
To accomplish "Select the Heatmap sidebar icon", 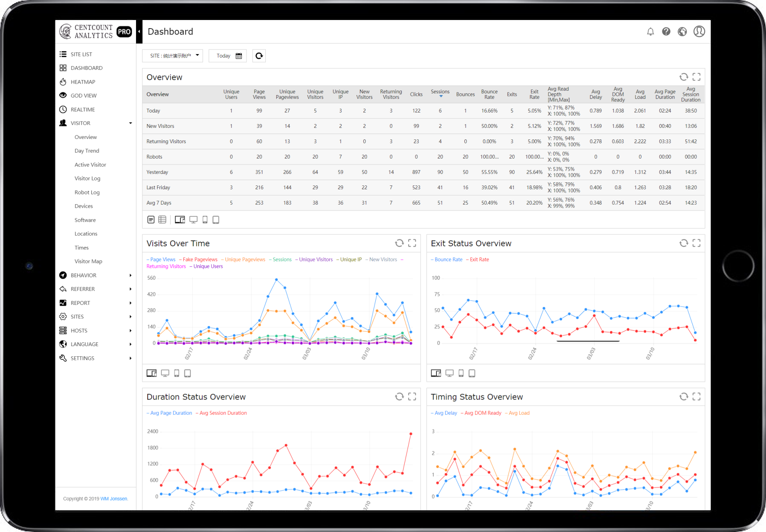I will coord(63,81).
